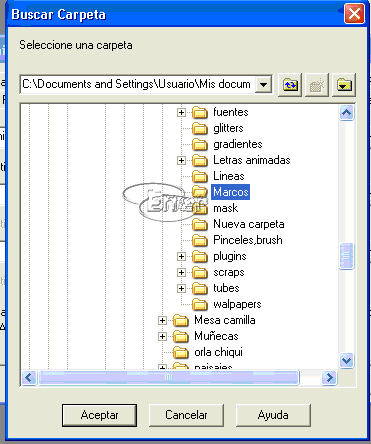This screenshot has height=444, width=371.
Task: Select the Mesa camilla folder icon
Action: coord(181,320)
